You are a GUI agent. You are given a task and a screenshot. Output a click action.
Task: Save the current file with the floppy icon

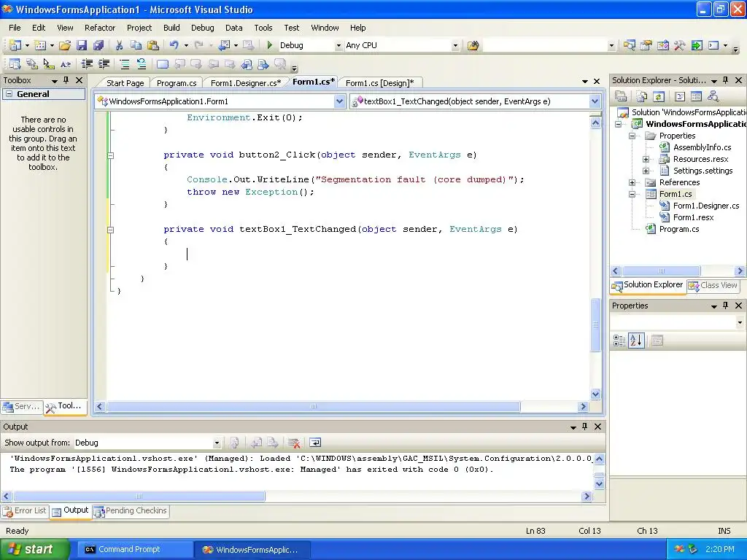coord(82,45)
